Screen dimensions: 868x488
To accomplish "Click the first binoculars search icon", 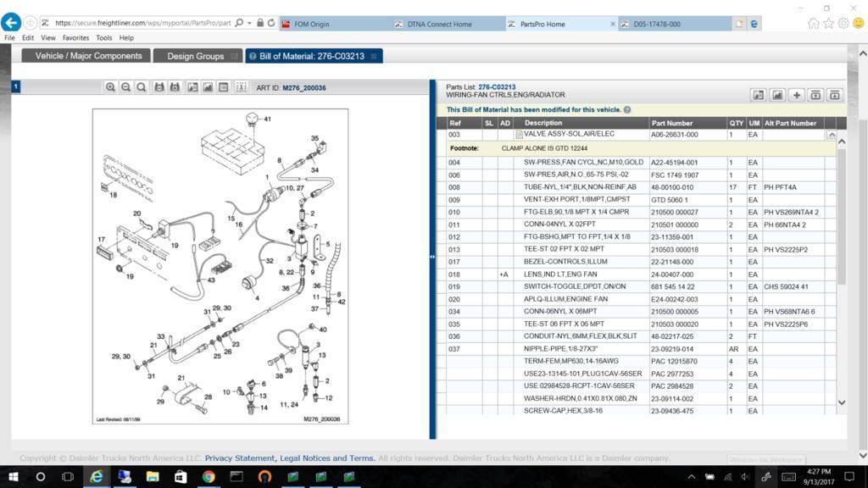I will click(x=159, y=87).
